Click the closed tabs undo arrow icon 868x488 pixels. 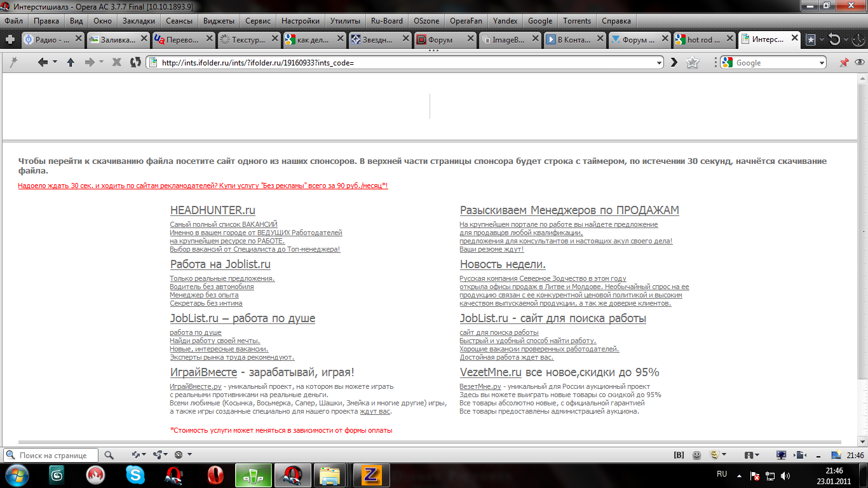[x=835, y=40]
